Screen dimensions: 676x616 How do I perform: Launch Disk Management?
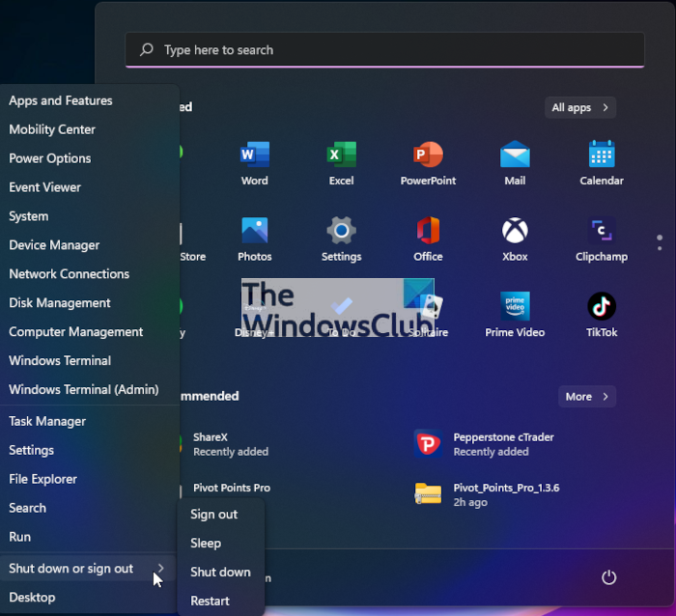(89, 303)
